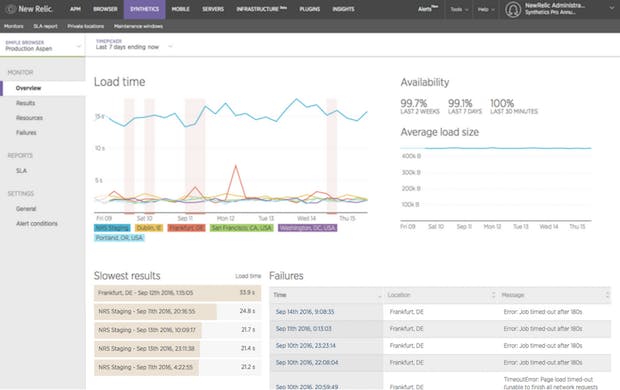Sort failures by Location column arrows
The image size is (620, 390).
point(493,295)
